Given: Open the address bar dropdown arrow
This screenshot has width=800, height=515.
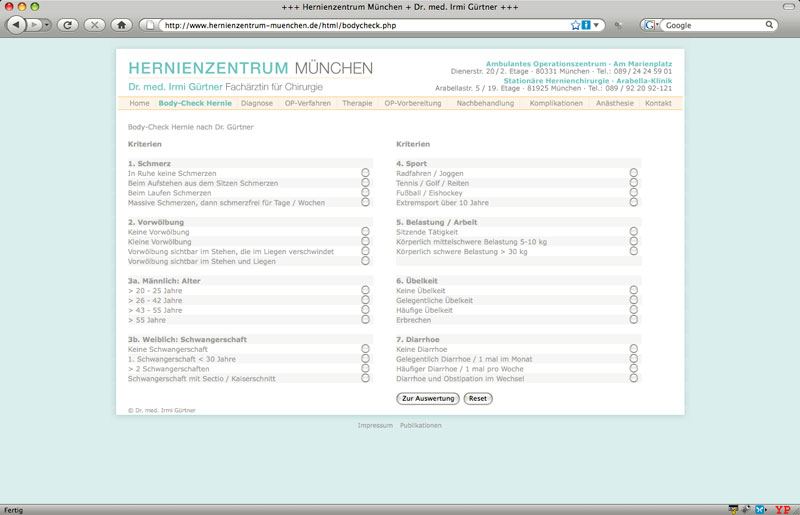Looking at the screenshot, I should pos(598,24).
